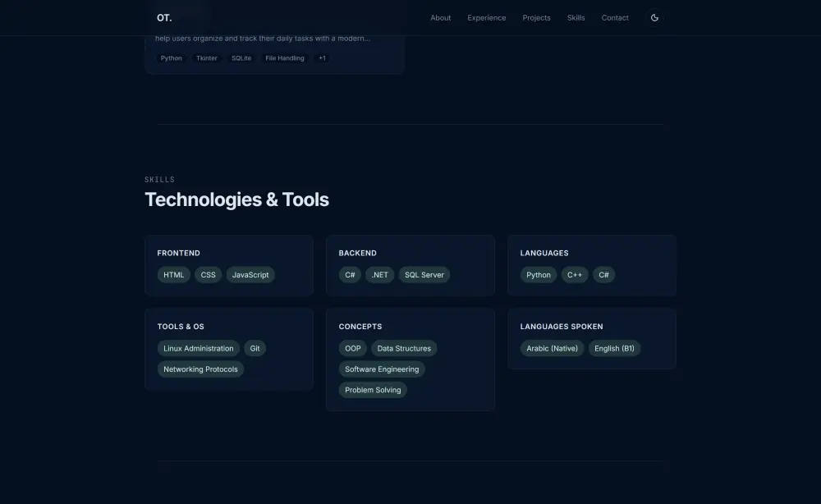Jump to the Skills section
Viewport: 821px width, 504px height.
tap(576, 17)
